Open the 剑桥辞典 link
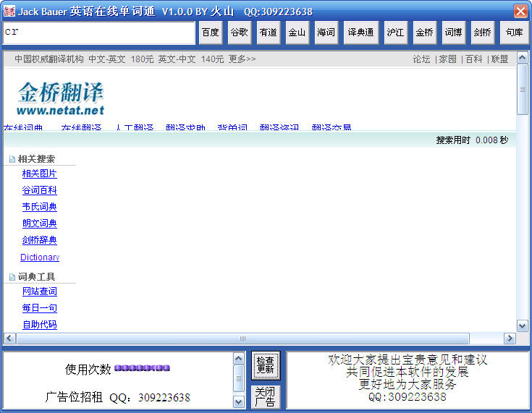This screenshot has width=532, height=413. point(39,240)
